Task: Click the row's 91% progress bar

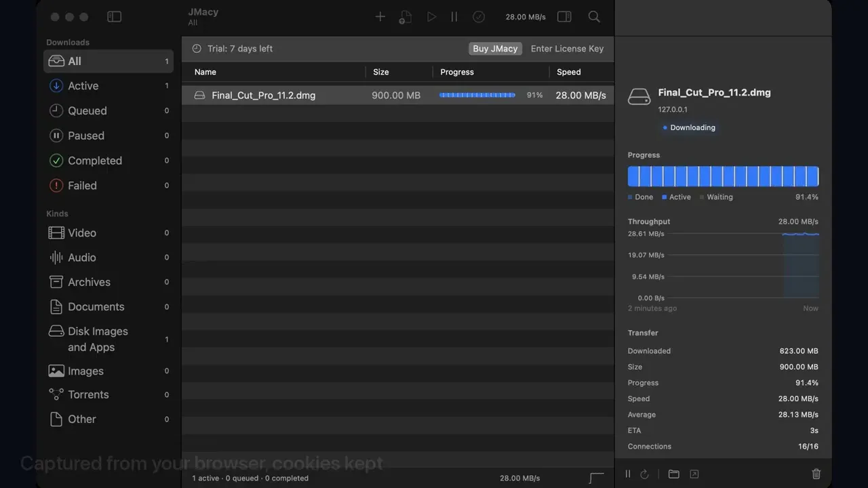Action: 477,96
